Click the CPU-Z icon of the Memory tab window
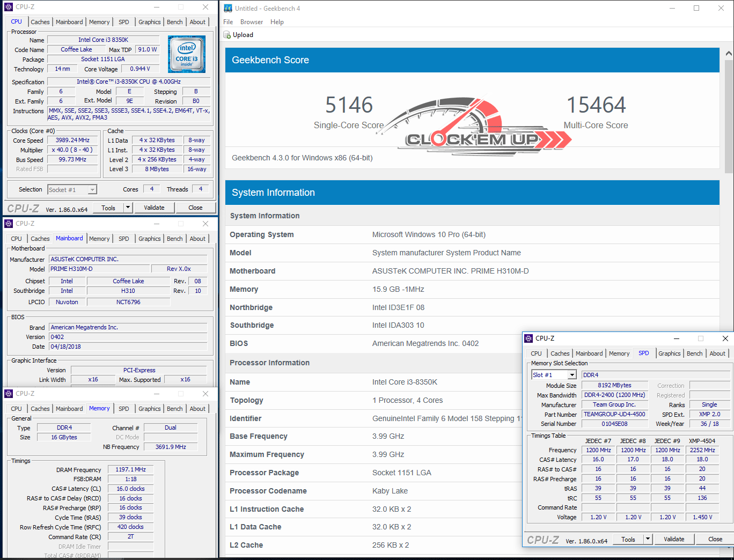Screen dimensions: 734x560 [9, 394]
